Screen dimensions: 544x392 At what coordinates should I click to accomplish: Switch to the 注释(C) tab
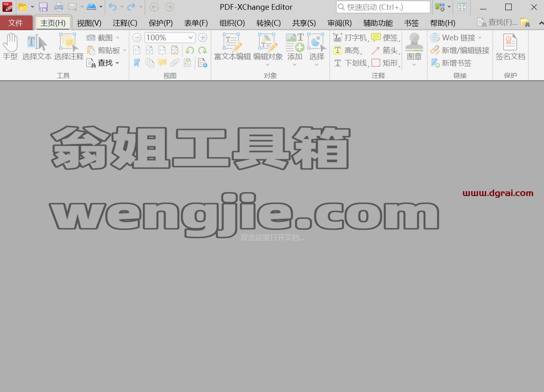pos(125,23)
